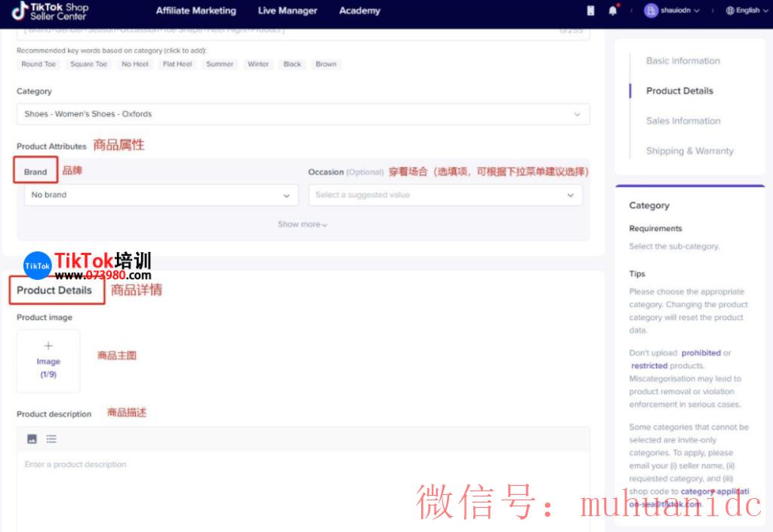Open the Category dropdown for Women's Oxfords
The image size is (773, 532).
click(x=303, y=114)
